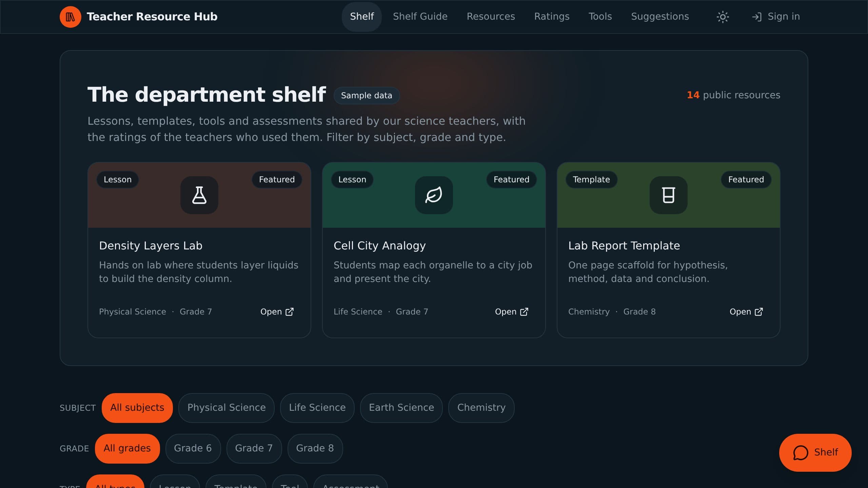Filter by Chemistry subject

click(481, 408)
